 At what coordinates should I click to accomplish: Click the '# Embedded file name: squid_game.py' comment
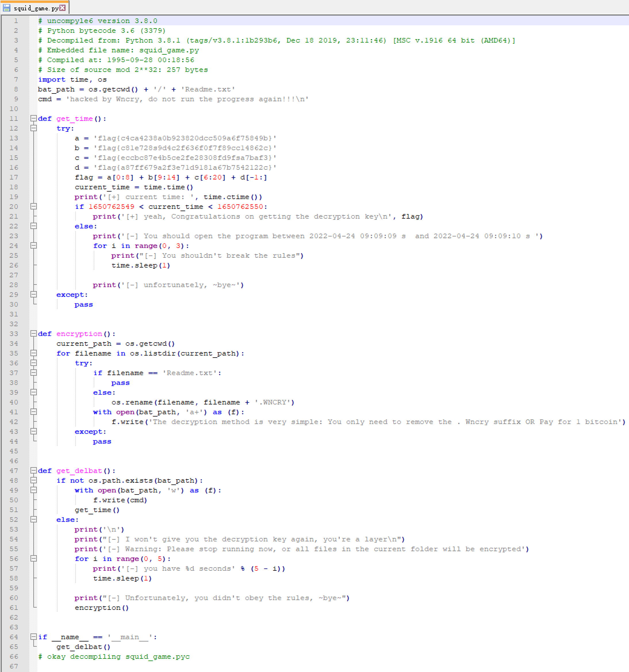click(118, 50)
